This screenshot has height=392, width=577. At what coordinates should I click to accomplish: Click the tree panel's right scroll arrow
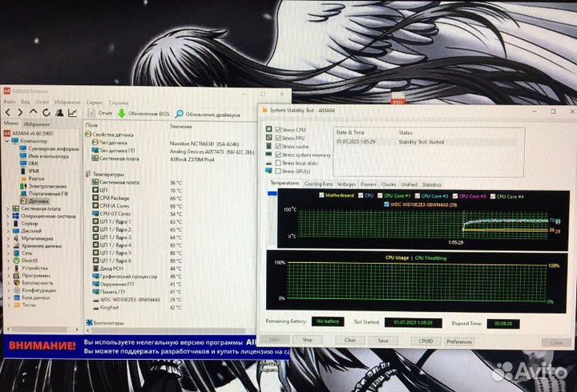[x=77, y=329]
